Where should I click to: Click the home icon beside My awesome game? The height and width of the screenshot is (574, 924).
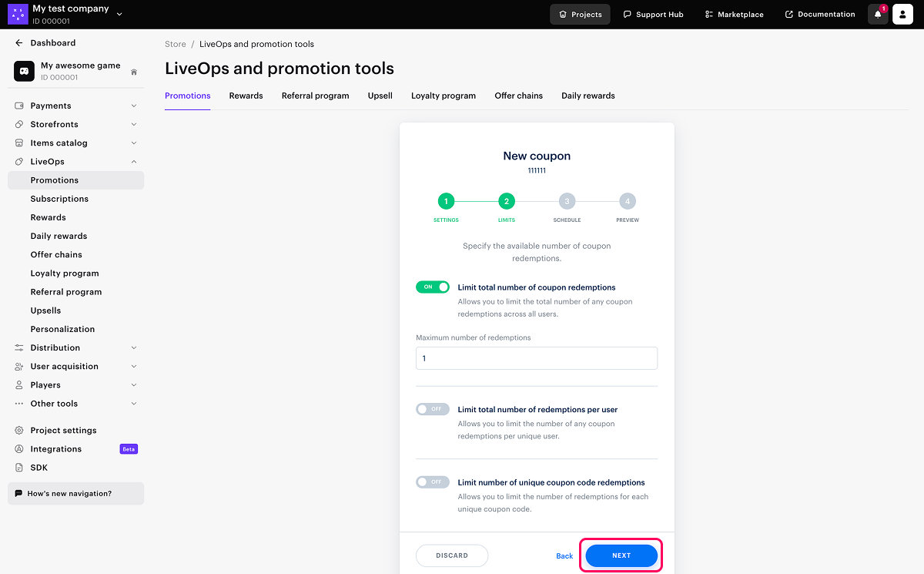click(x=134, y=72)
